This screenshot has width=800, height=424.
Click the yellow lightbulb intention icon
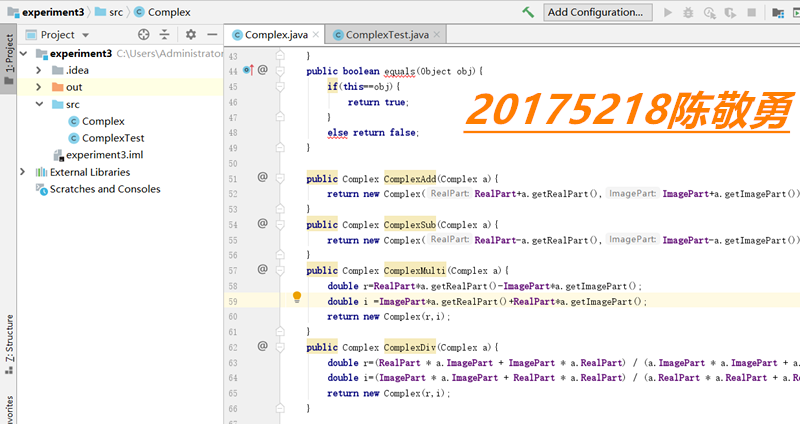[x=297, y=297]
